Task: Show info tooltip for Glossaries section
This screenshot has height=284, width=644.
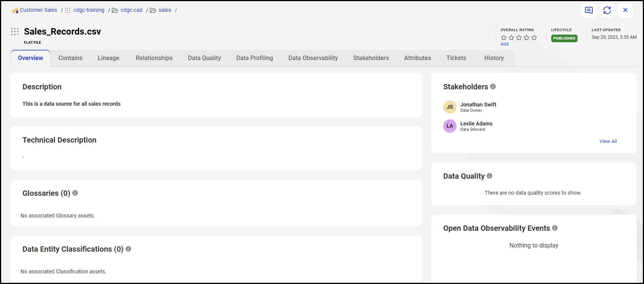Action: click(x=75, y=193)
